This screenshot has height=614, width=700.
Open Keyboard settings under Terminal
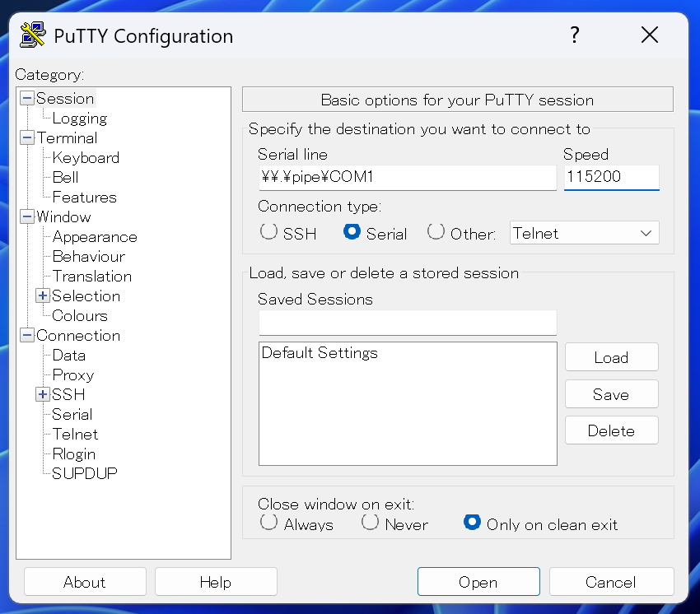point(85,157)
